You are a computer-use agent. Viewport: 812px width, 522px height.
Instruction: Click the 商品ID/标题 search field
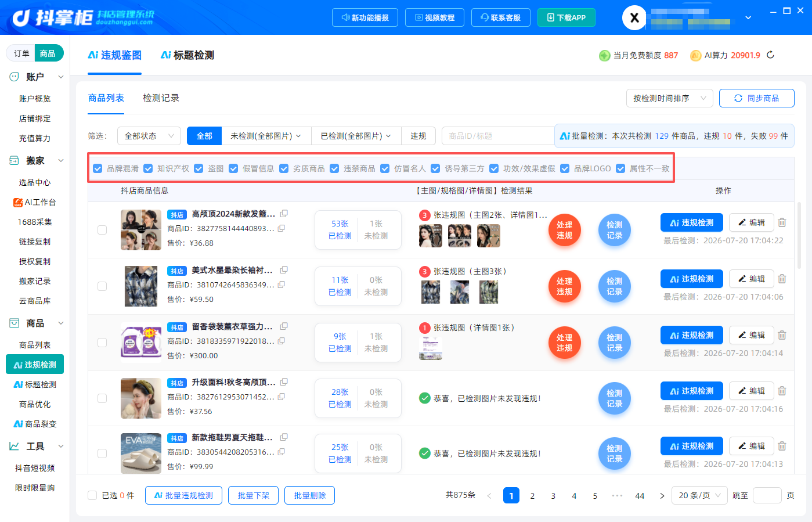(x=497, y=136)
